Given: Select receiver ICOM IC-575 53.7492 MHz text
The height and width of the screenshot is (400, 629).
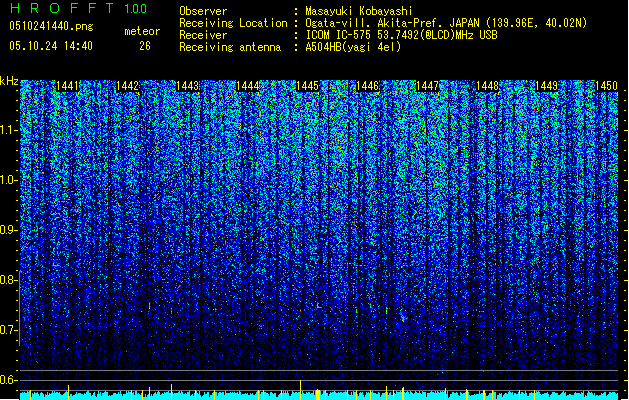Looking at the screenshot, I should tap(401, 35).
